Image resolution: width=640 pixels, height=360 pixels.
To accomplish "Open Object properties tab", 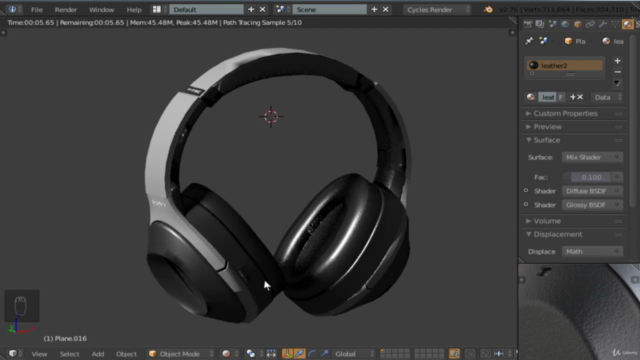I will click(578, 24).
